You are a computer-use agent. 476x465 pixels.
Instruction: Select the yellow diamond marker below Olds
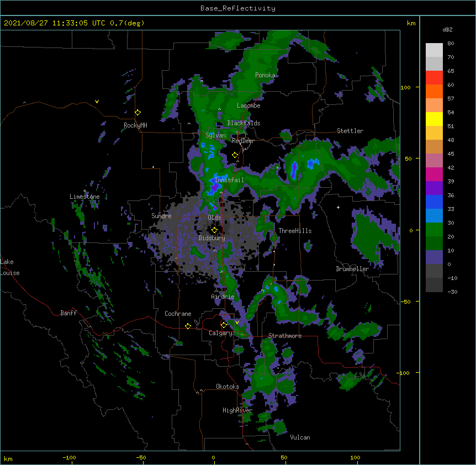coord(214,230)
